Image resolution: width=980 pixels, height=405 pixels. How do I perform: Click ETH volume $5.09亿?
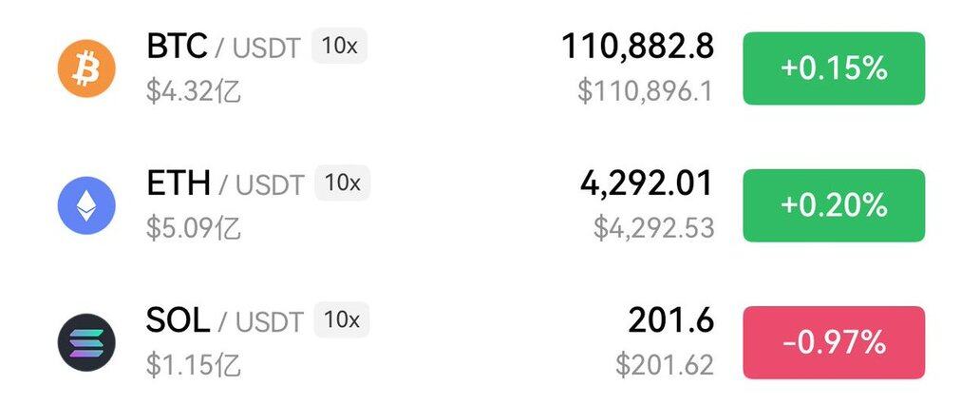(193, 228)
